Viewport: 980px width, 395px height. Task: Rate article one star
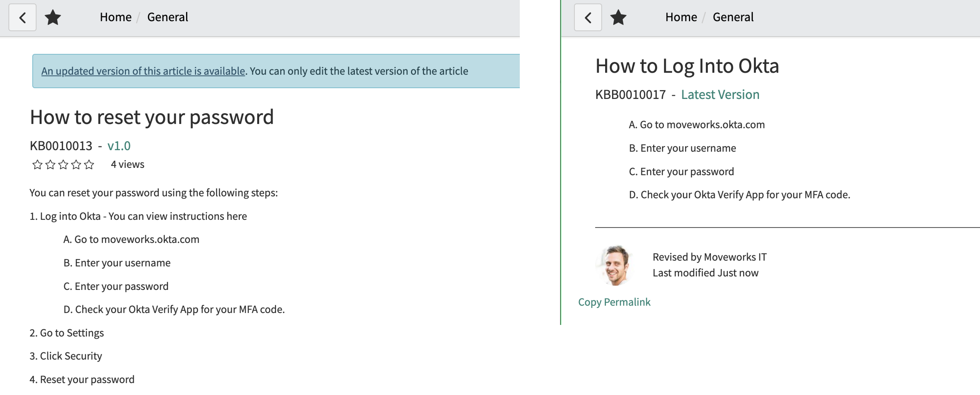[37, 165]
